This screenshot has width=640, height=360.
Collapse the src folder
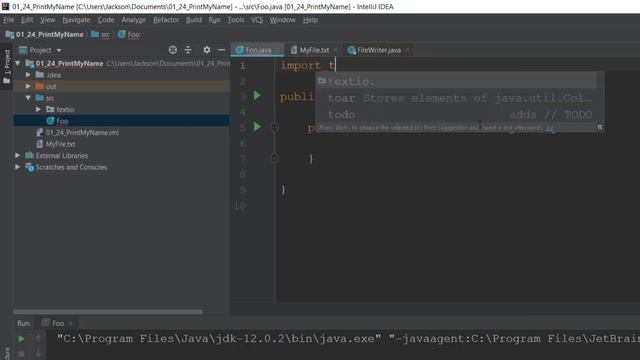(28, 98)
